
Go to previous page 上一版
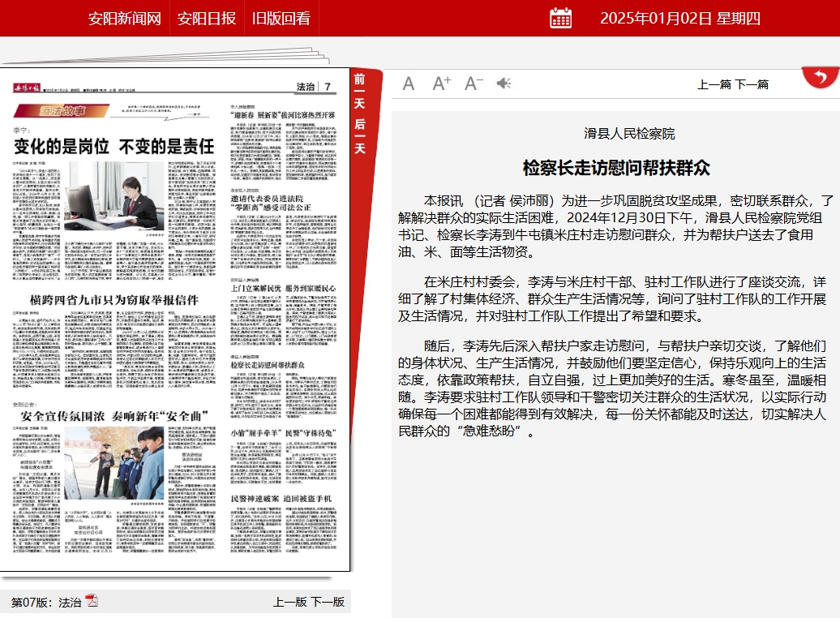tap(289, 602)
